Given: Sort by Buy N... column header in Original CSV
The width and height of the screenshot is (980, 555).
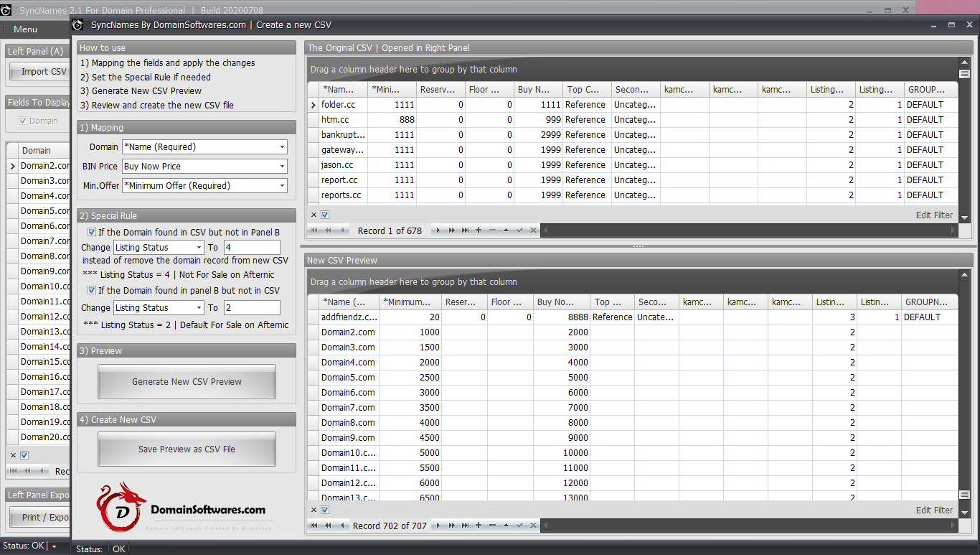Looking at the screenshot, I should click(x=538, y=90).
